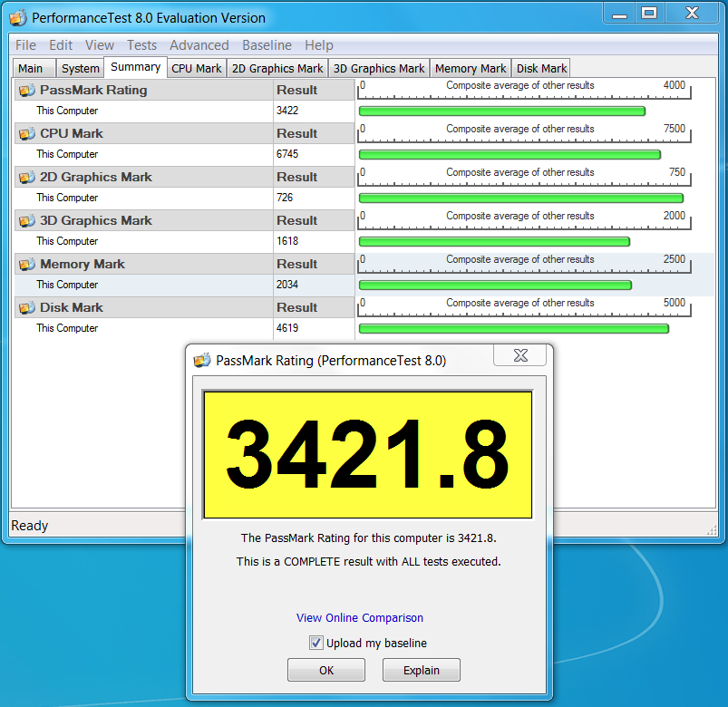Switch to the Disk Mark tab
This screenshot has height=707, width=728.
click(541, 68)
